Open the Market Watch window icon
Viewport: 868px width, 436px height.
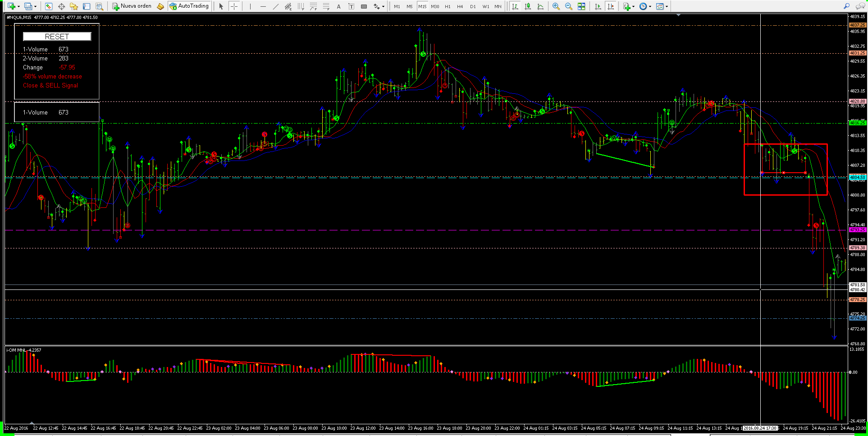(x=48, y=6)
